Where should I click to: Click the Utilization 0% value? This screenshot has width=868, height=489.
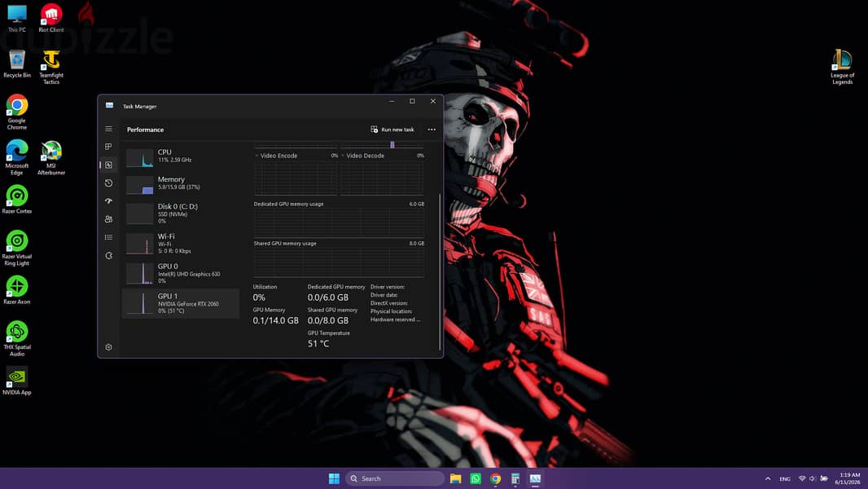click(259, 297)
